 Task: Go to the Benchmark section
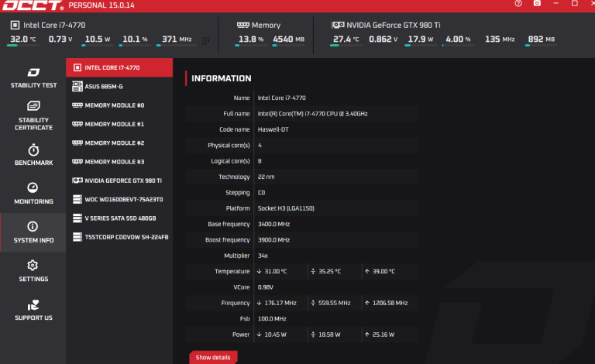[x=33, y=154]
